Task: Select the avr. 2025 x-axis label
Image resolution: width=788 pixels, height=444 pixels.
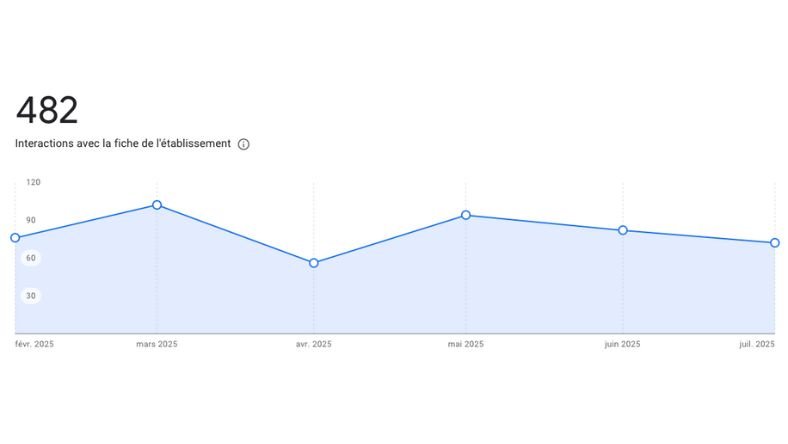Action: [x=313, y=345]
